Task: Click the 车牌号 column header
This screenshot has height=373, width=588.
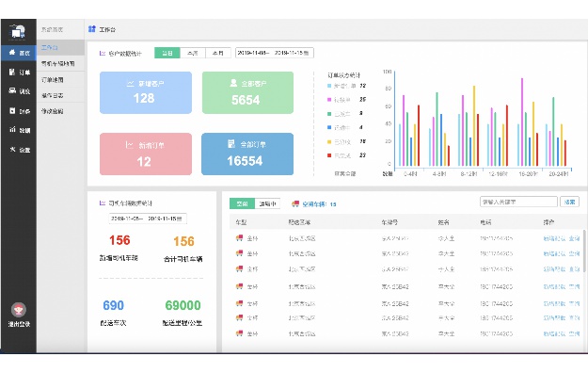Action: point(389,222)
